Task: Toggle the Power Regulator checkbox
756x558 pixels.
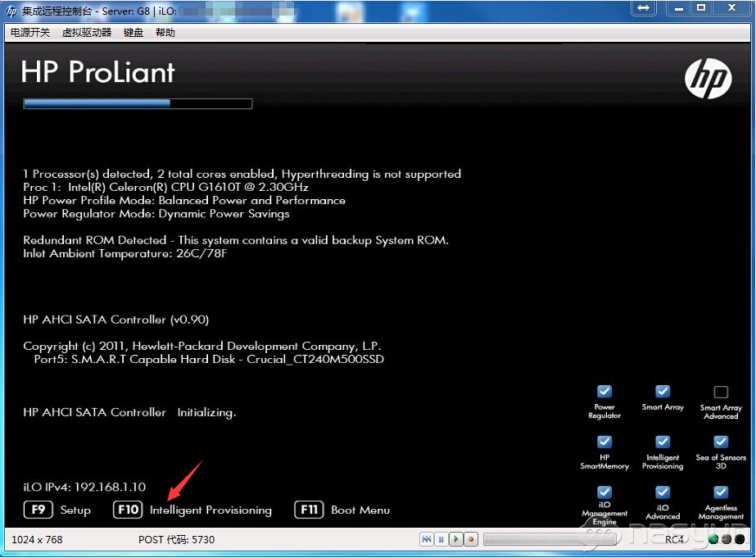Action: point(604,391)
